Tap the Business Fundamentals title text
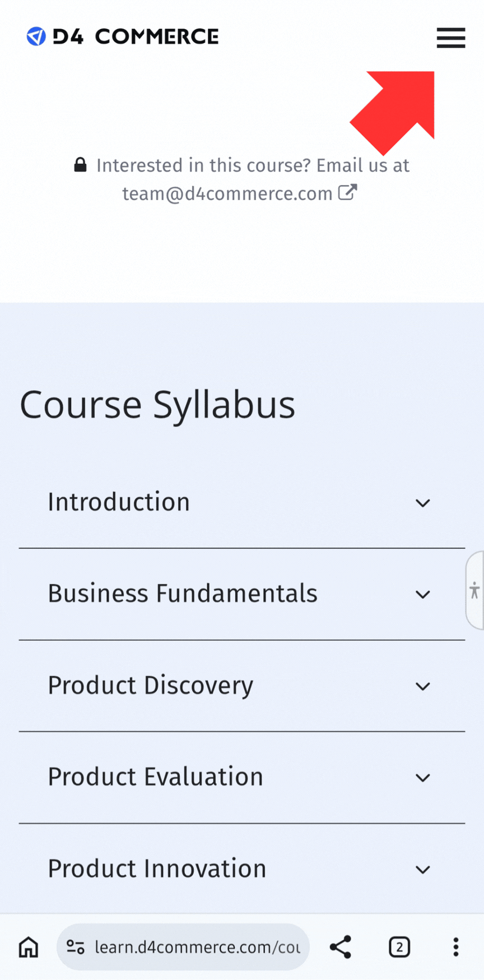The height and width of the screenshot is (980, 484). point(183,593)
